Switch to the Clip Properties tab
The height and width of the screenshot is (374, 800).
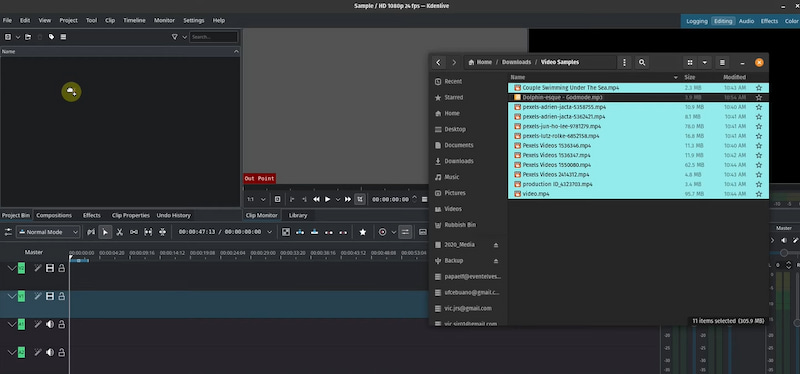[x=131, y=215]
